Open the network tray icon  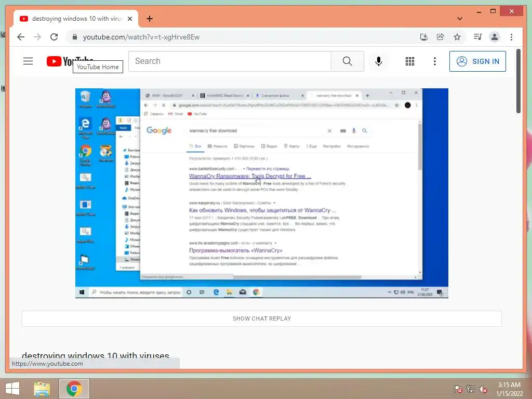(471, 389)
